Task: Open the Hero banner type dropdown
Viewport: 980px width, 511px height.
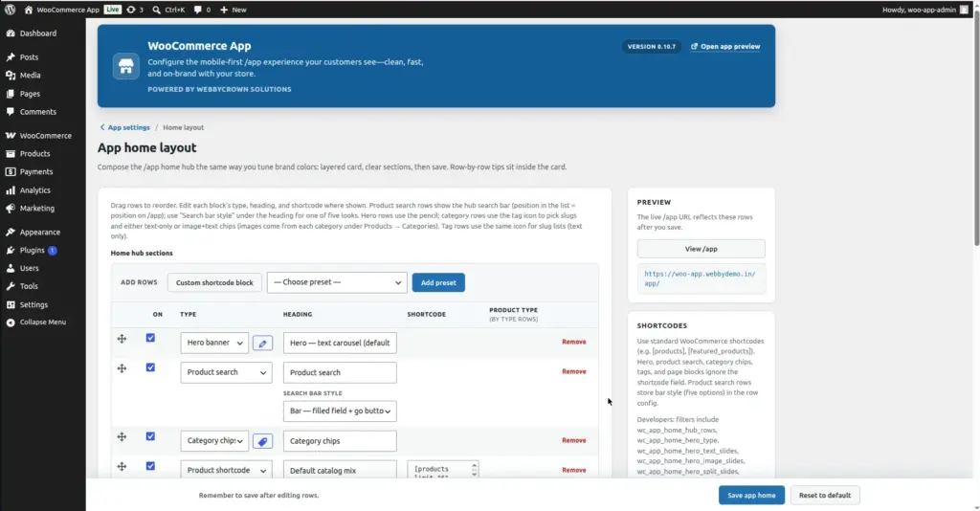Action: pos(214,343)
